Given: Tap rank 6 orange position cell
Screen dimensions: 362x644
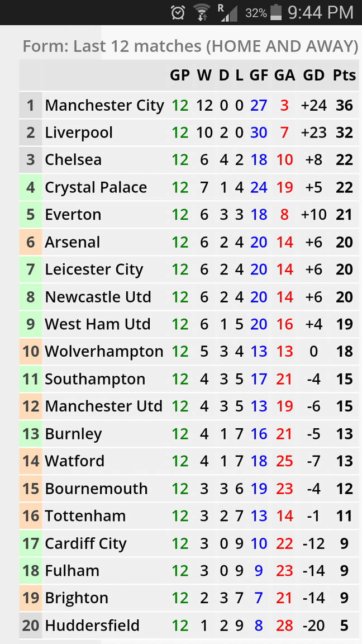Looking at the screenshot, I should (30, 242).
